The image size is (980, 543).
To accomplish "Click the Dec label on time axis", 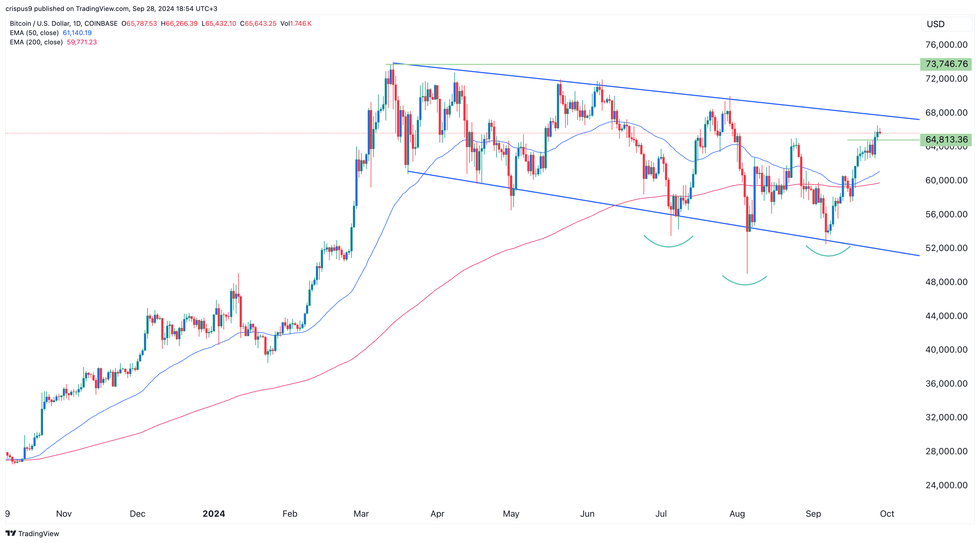I will click(137, 514).
